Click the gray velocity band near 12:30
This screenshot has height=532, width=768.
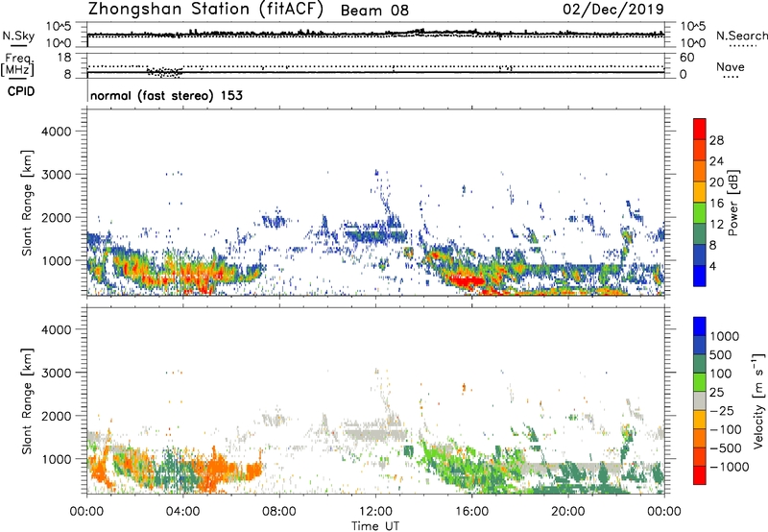pyautogui.click(x=374, y=432)
